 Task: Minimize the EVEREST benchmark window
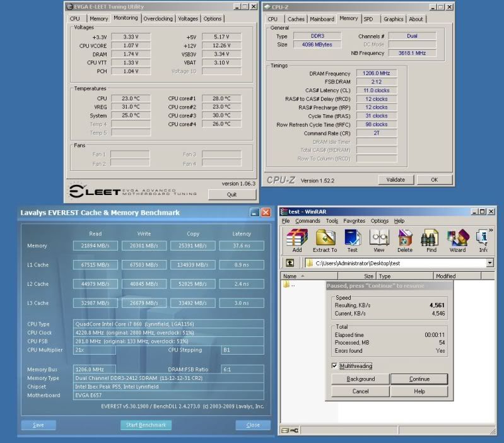[255, 212]
